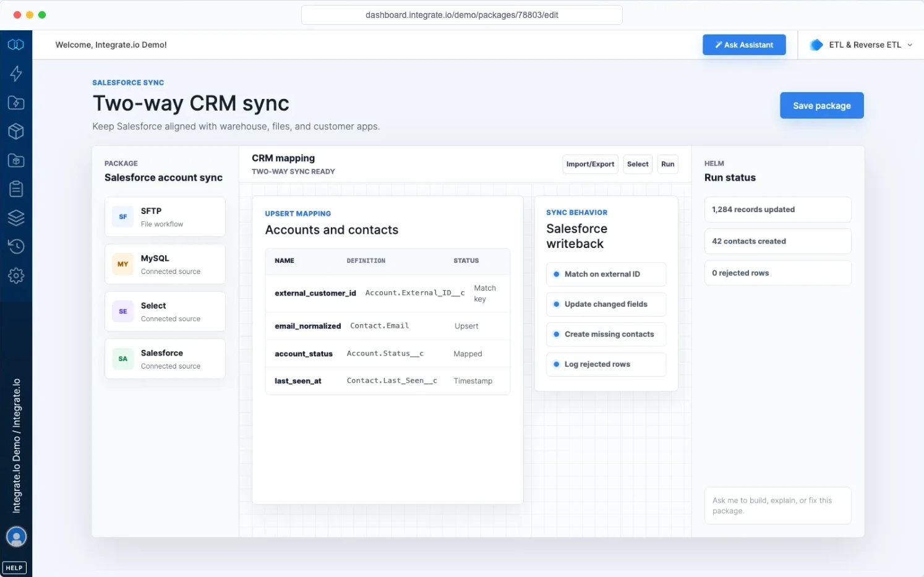The height and width of the screenshot is (577, 924).
Task: Click the MY badge on MySQL card
Action: point(123,264)
